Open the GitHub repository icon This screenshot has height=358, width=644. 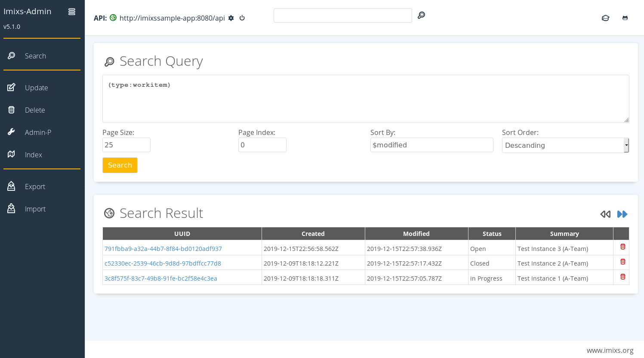[625, 18]
